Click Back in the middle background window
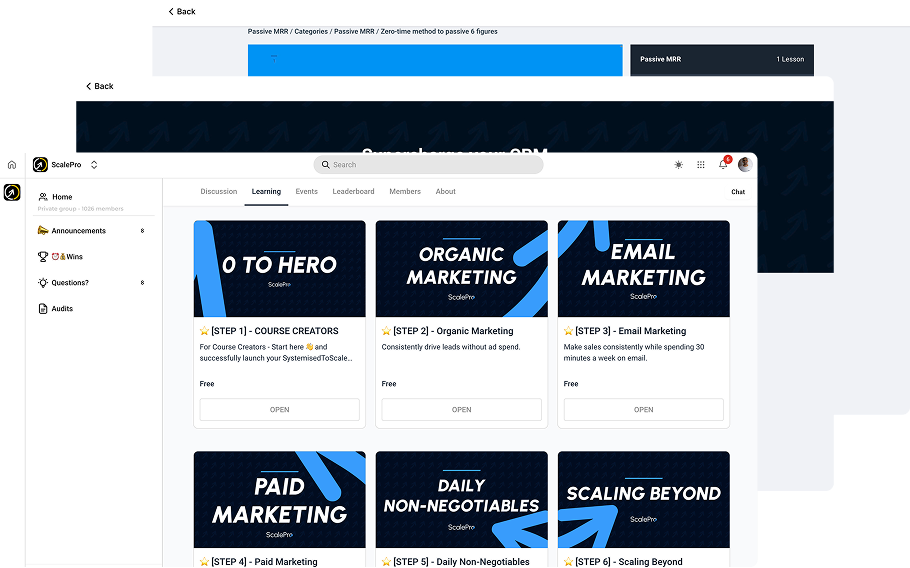Image resolution: width=910 pixels, height=568 pixels. [x=100, y=86]
